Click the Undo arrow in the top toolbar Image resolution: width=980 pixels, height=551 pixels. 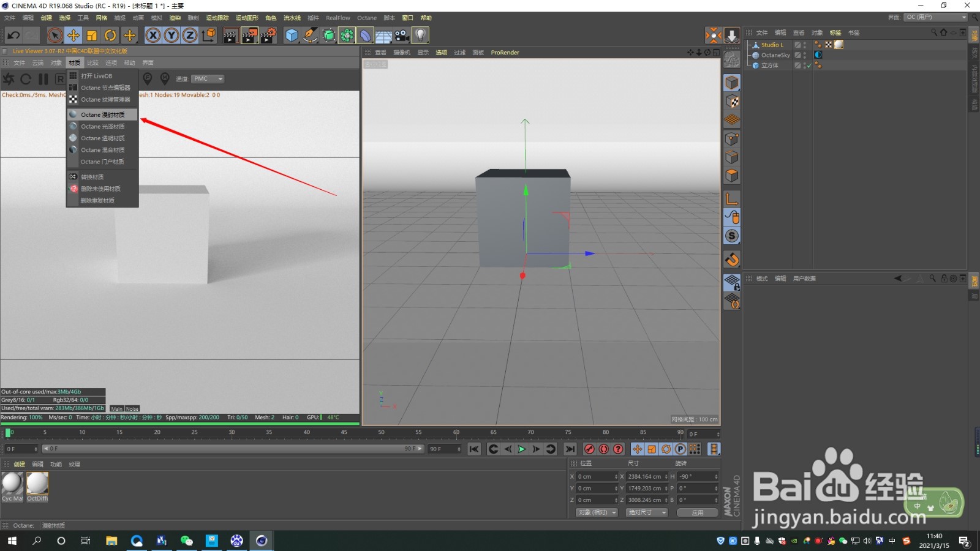[x=13, y=36]
